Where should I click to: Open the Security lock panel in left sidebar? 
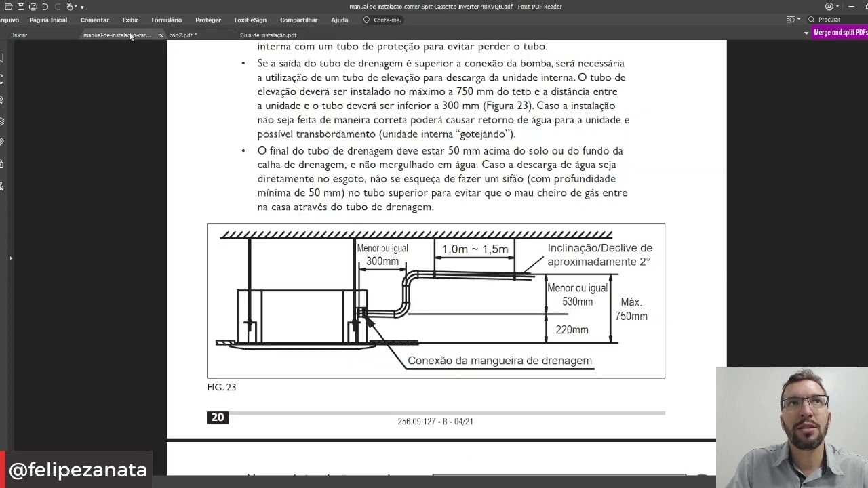coord(2,163)
